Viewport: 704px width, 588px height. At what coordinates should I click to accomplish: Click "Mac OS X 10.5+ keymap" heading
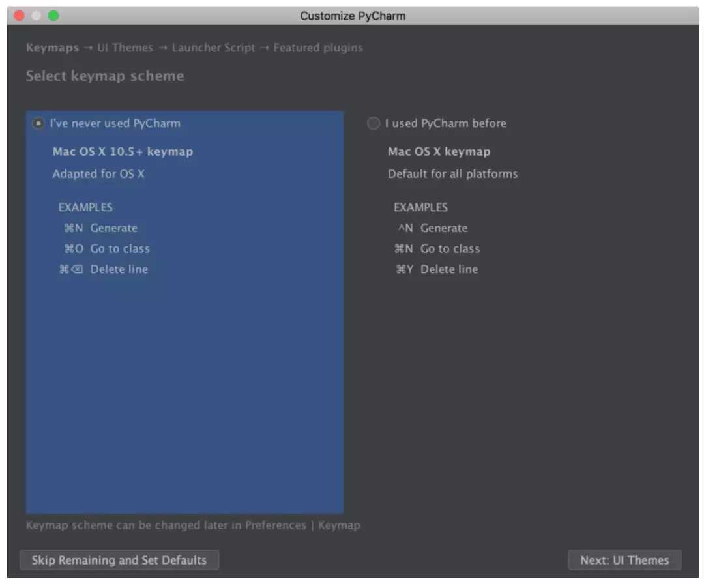tap(123, 152)
